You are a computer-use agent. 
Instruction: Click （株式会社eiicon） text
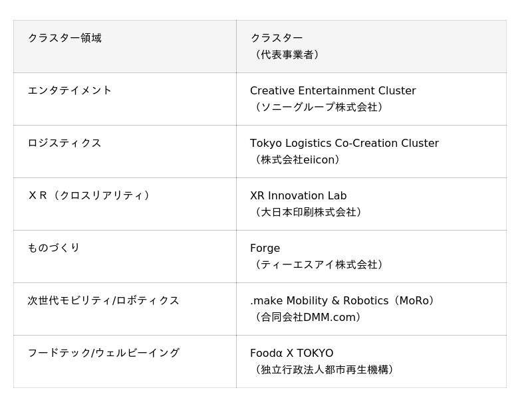coord(298,159)
